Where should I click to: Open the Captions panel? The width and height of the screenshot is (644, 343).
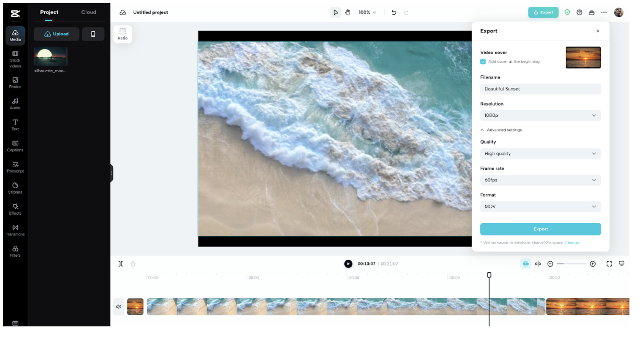click(15, 146)
